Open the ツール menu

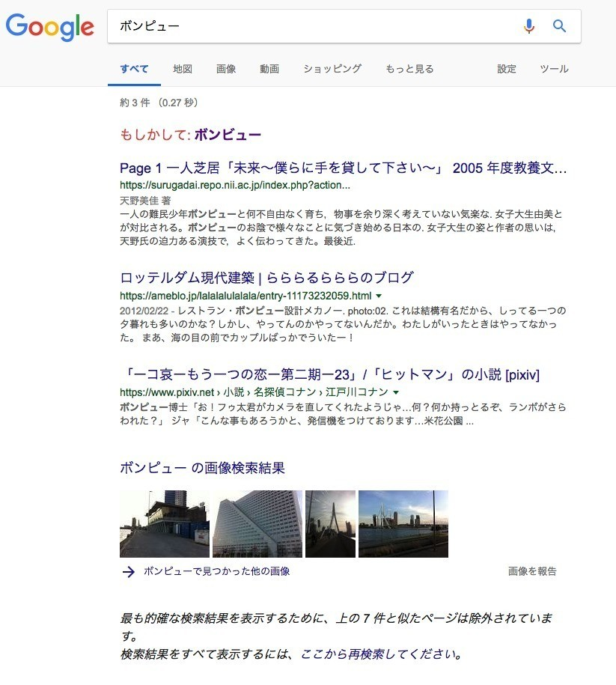(x=554, y=69)
